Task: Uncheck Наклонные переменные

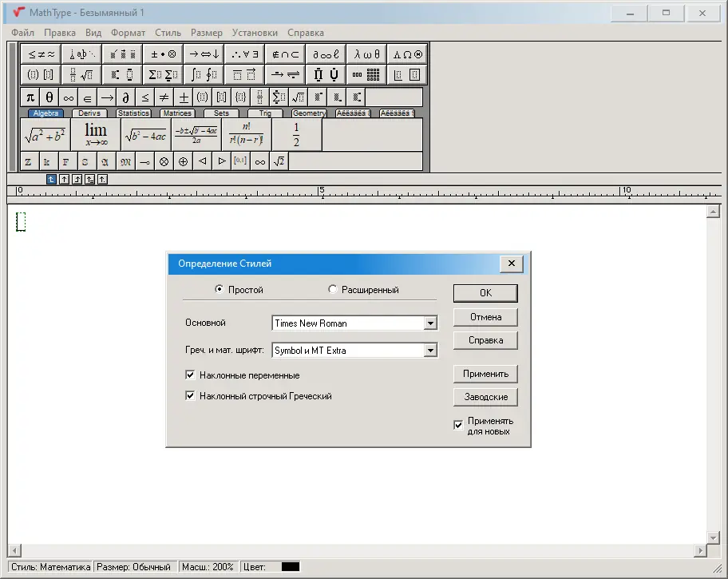Action: 190,373
